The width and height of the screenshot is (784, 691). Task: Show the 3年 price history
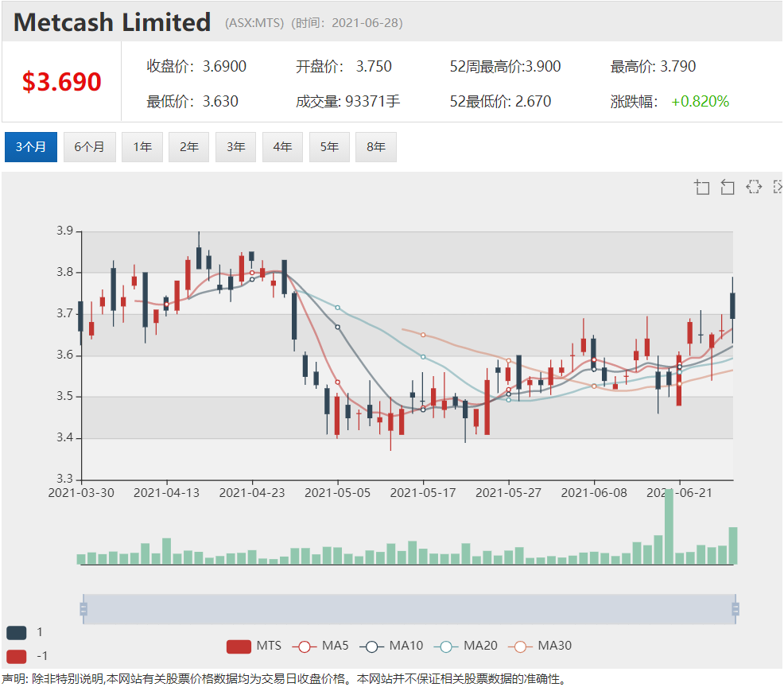235,147
